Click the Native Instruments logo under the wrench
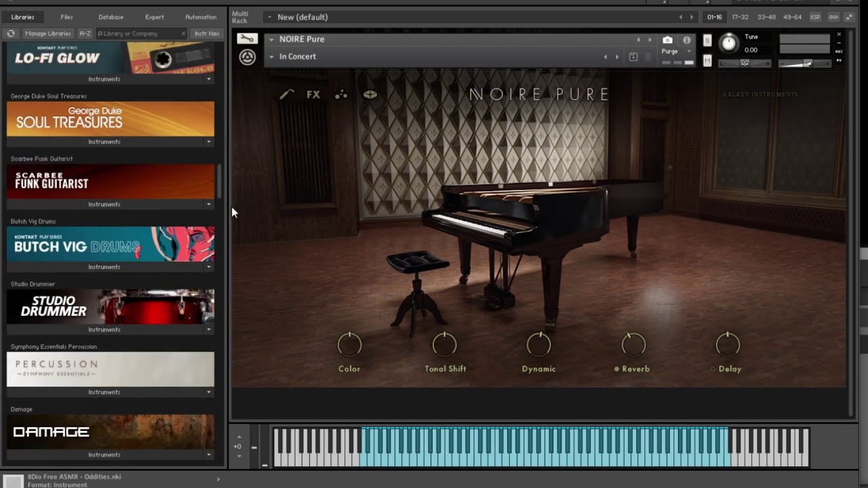868x488 pixels. click(247, 58)
